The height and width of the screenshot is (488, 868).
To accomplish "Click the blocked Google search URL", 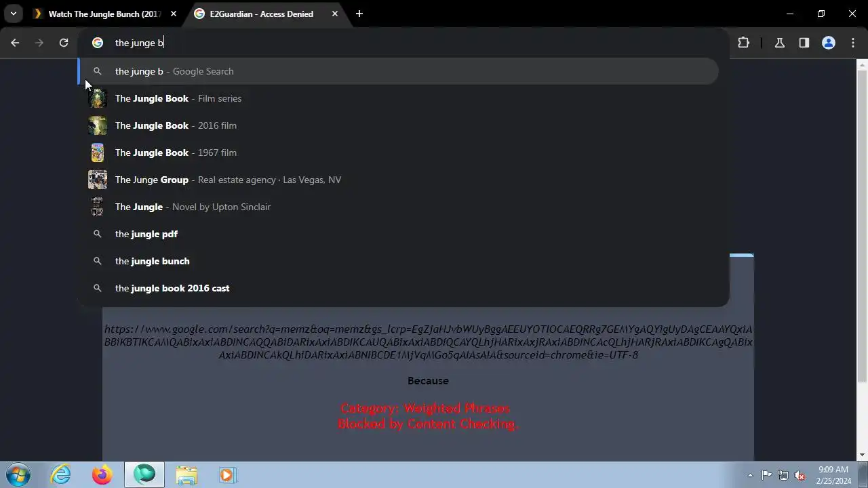I will 428,342.
